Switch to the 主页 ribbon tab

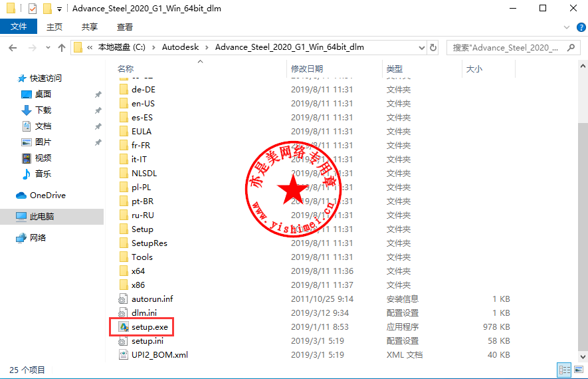tap(54, 27)
